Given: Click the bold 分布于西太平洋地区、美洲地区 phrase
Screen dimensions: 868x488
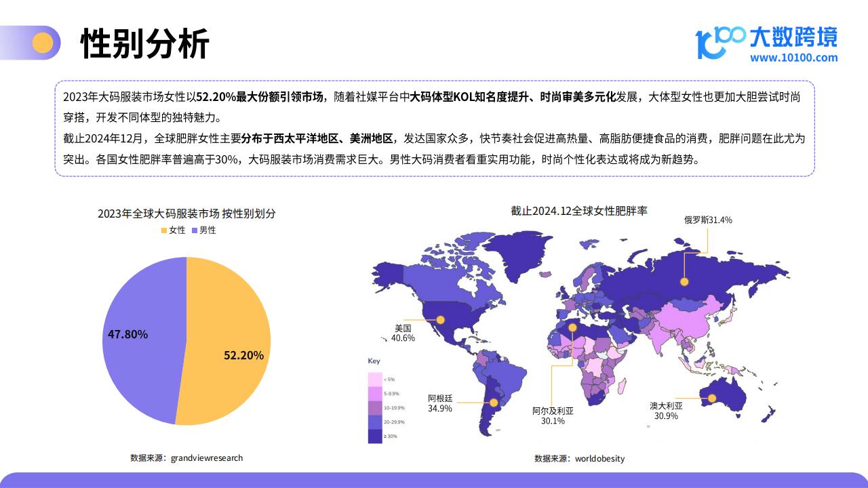Looking at the screenshot, I should (x=317, y=139).
